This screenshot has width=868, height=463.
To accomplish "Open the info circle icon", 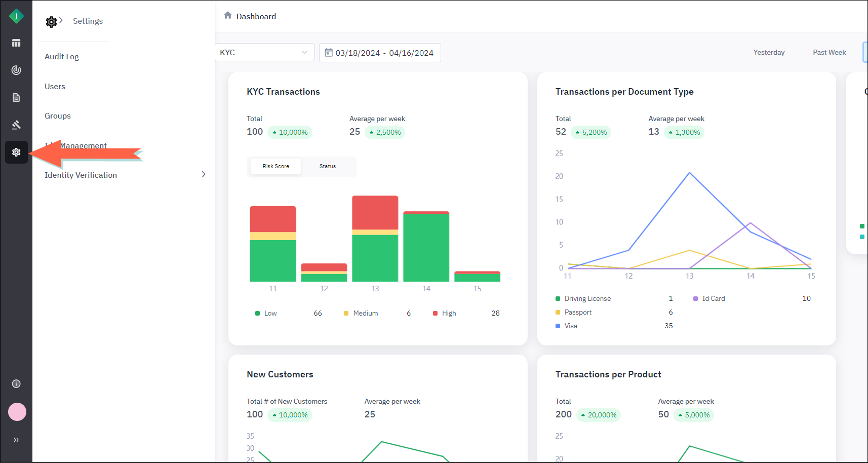I will coord(16,384).
